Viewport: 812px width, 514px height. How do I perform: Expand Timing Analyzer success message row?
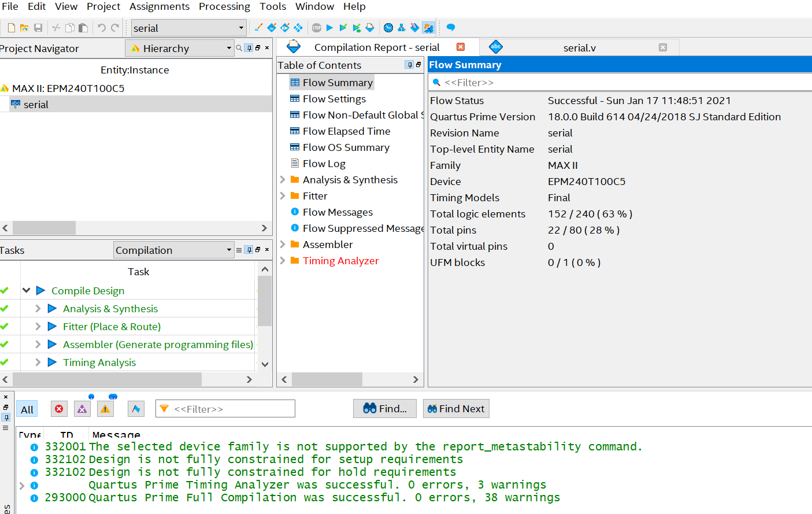pyautogui.click(x=22, y=485)
